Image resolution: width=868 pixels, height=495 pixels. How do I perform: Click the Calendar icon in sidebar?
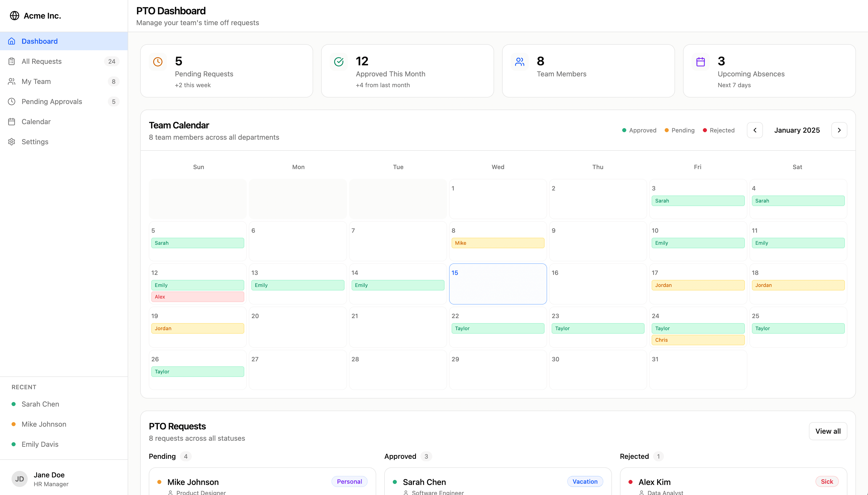coord(12,121)
